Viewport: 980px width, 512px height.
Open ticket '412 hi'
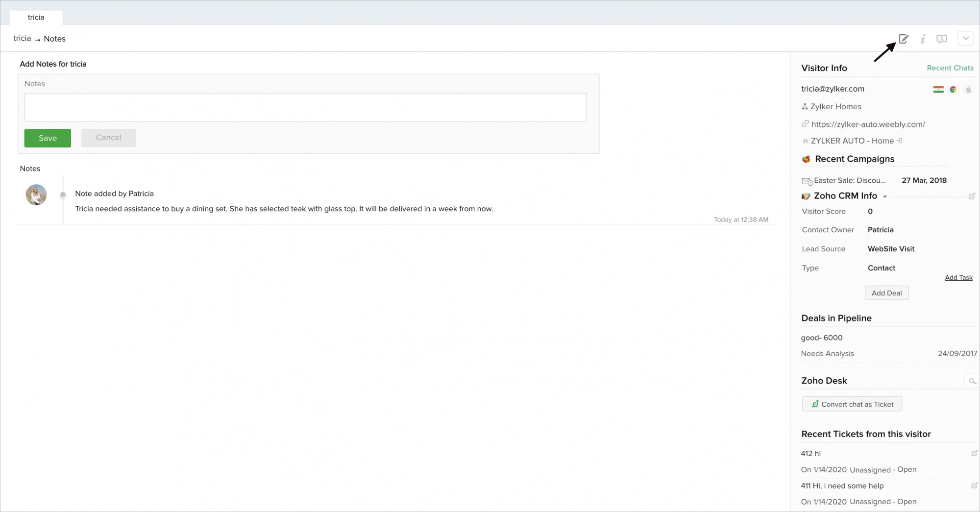point(810,454)
